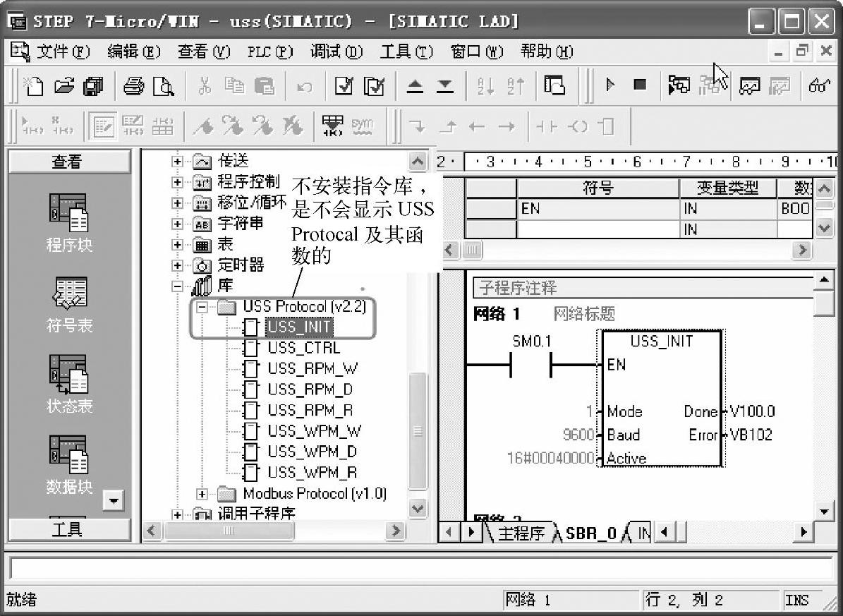Click the sym symbol addressing icon
Viewport: 843px width, 616px height.
[362, 126]
